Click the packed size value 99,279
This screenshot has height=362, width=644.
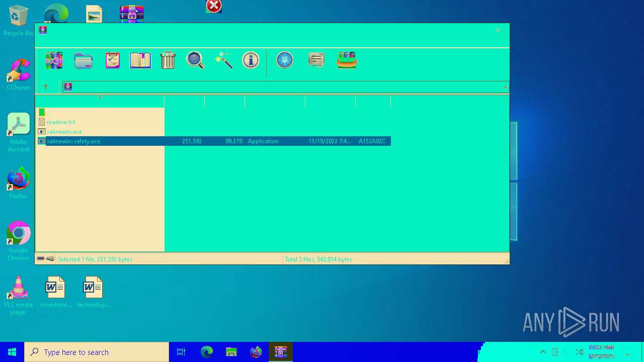[x=234, y=141]
